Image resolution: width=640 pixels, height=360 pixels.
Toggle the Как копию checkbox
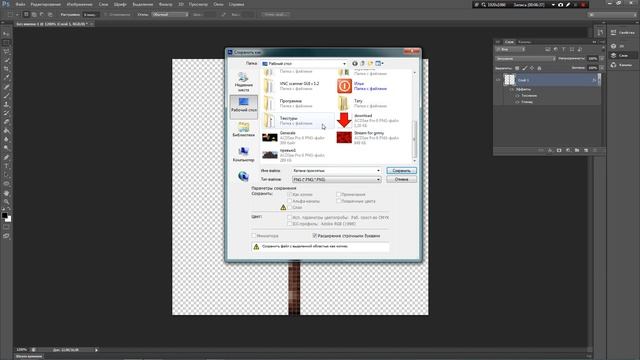(289, 195)
